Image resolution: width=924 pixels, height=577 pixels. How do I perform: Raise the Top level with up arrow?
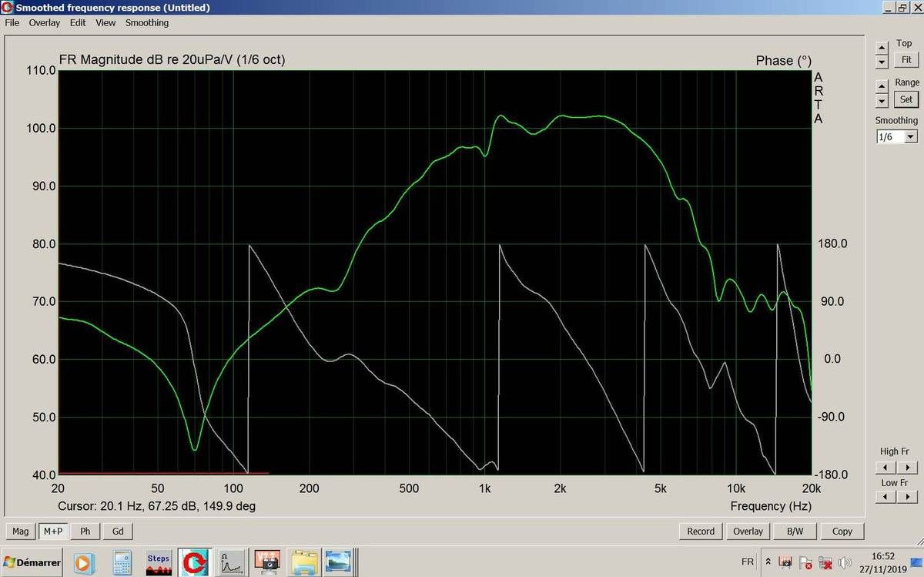[882, 48]
